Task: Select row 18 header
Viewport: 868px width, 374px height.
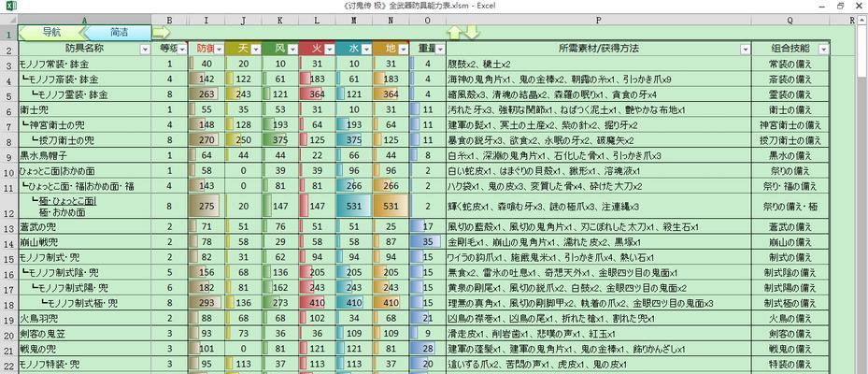Action: click(x=8, y=303)
